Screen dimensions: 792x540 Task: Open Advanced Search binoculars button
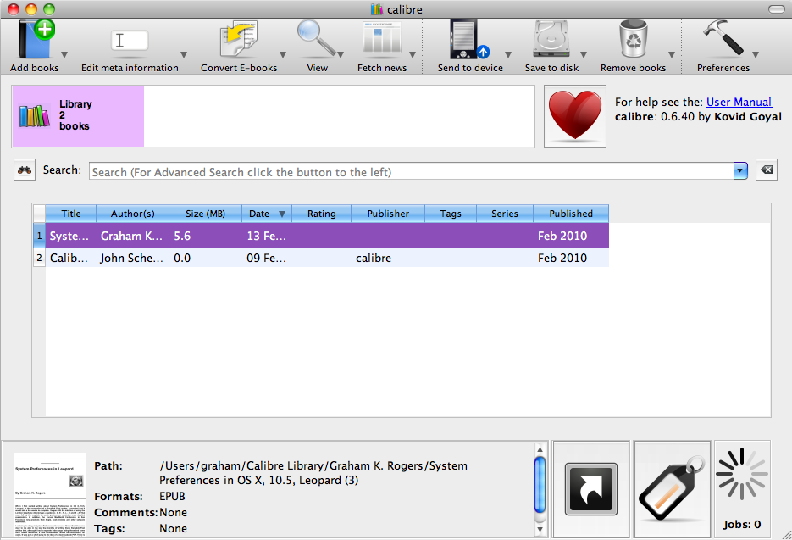pos(24,170)
